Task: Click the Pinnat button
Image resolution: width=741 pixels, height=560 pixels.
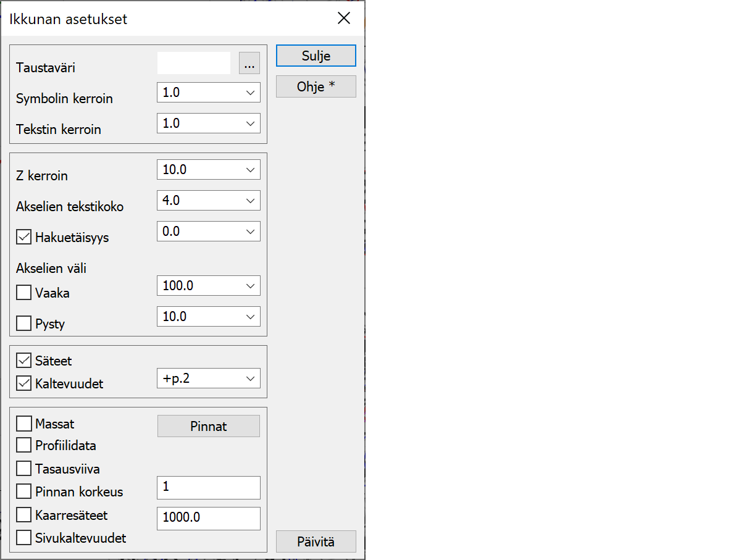Action: 209,426
